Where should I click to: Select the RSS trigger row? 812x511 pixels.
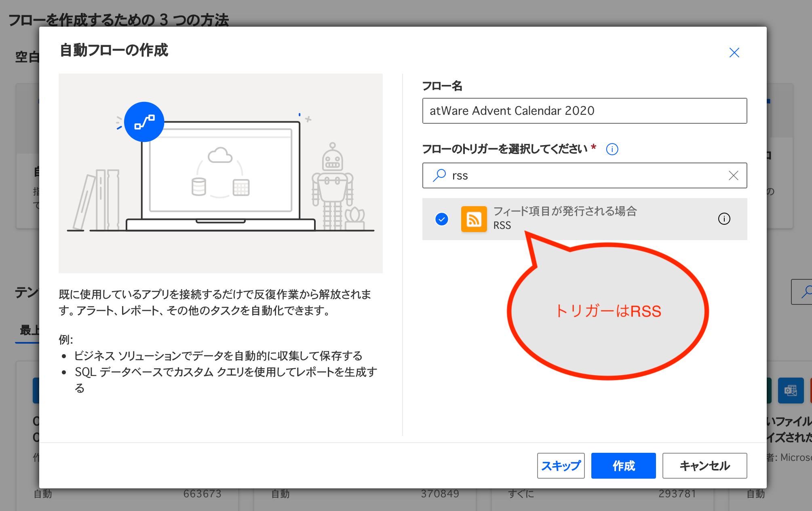click(x=566, y=219)
